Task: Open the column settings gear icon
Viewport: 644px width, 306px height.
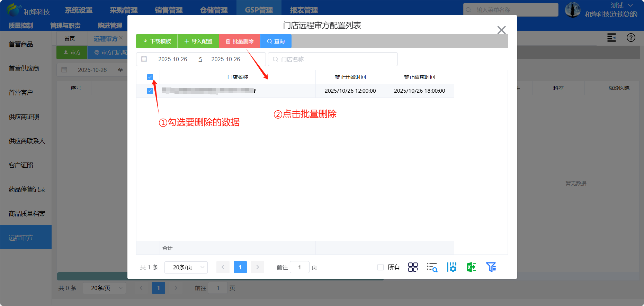Action: click(451, 267)
